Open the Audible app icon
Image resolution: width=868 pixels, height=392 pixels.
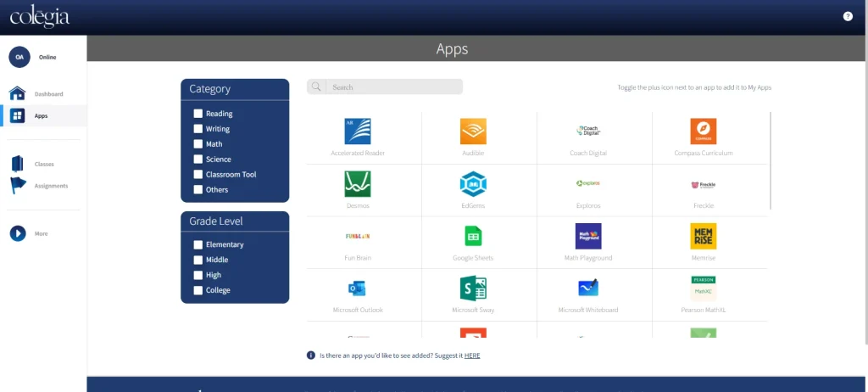pos(473,132)
